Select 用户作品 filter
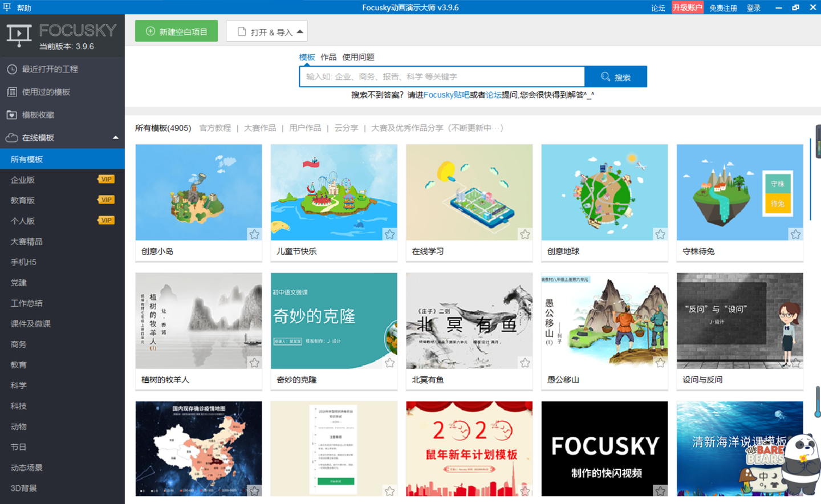Viewport: 821px width, 504px height. point(305,128)
